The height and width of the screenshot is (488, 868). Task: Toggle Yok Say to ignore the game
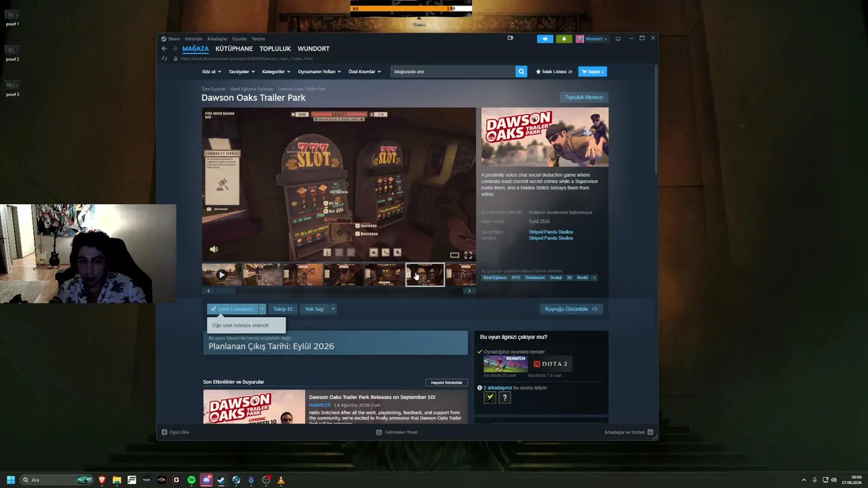click(314, 309)
